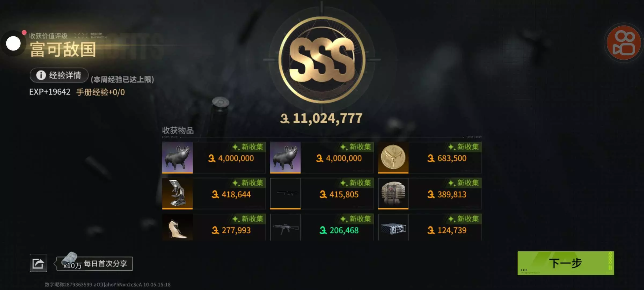This screenshot has width=644, height=290.
Task: Select the submachine gun worth 206,468
Action: tap(285, 227)
